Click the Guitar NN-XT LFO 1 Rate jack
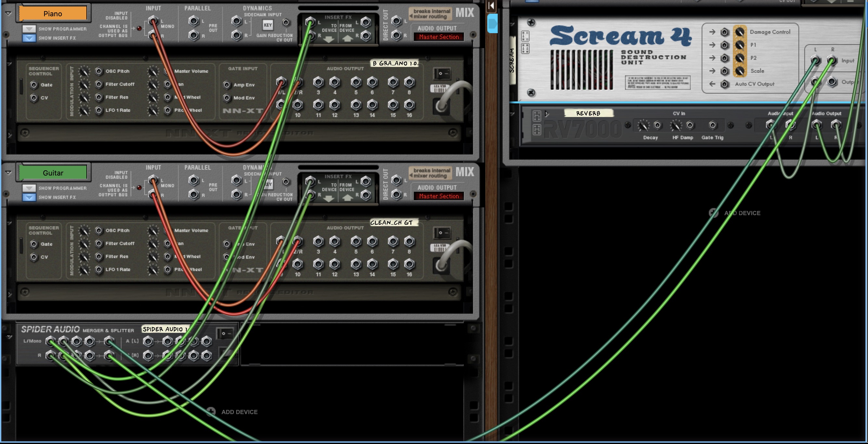868x444 pixels. click(99, 269)
